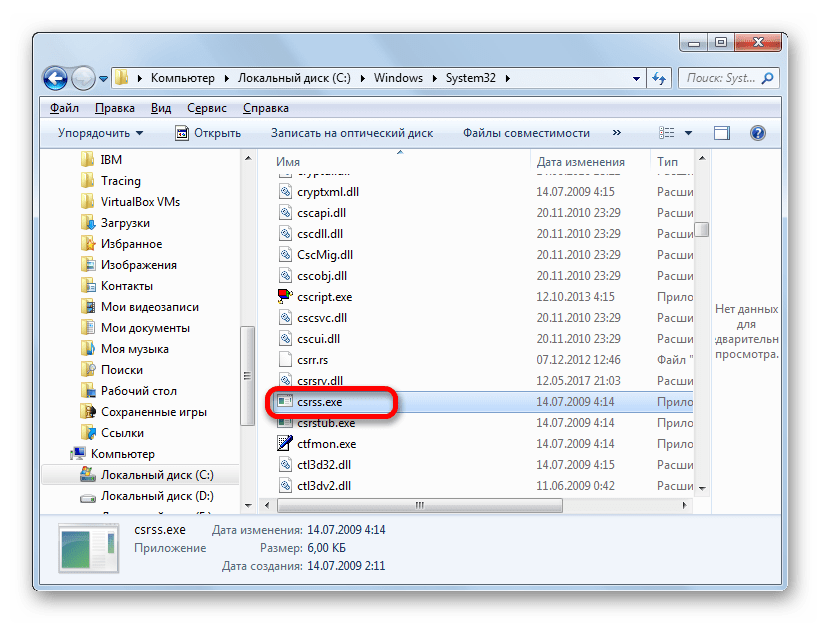Click the ctfmon.exe pen icon
Image resolution: width=821 pixels, height=624 pixels.
pyautogui.click(x=285, y=443)
